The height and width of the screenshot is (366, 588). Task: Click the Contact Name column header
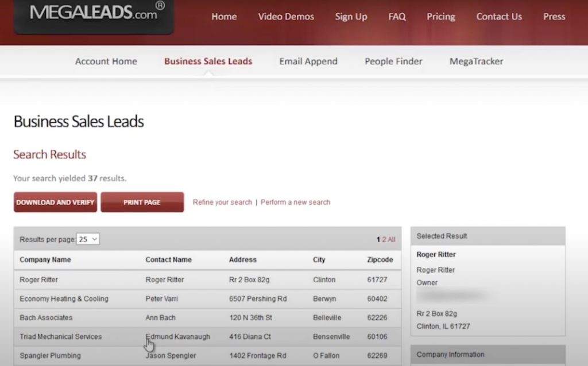[168, 260]
